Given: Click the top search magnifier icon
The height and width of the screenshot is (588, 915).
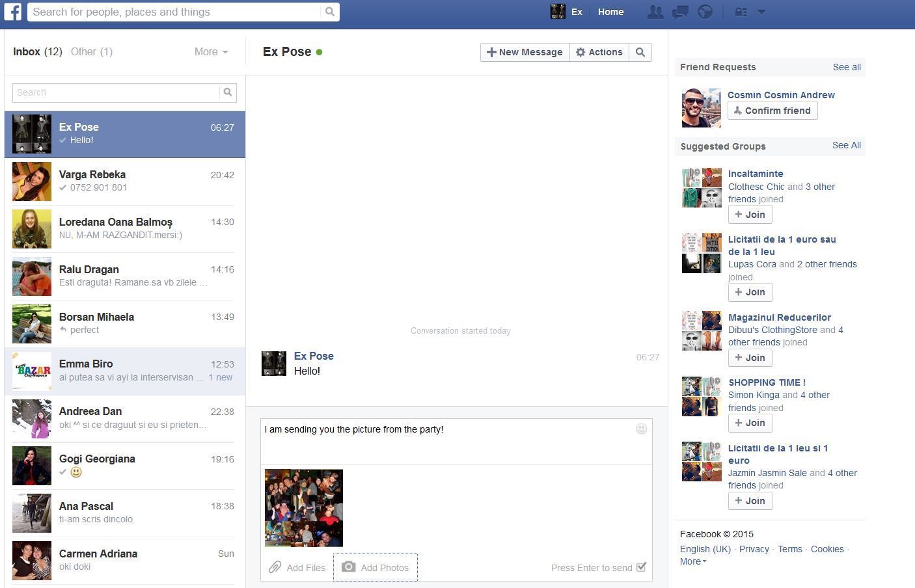Looking at the screenshot, I should point(330,12).
